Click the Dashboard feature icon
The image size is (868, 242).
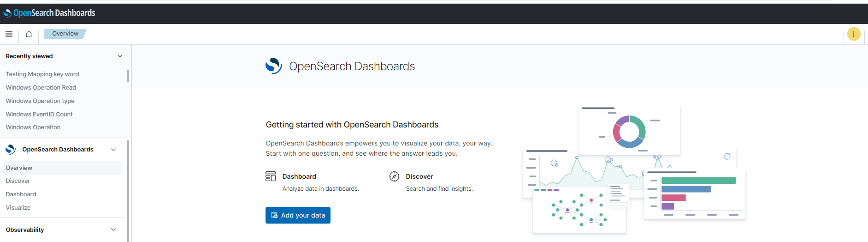tap(271, 176)
